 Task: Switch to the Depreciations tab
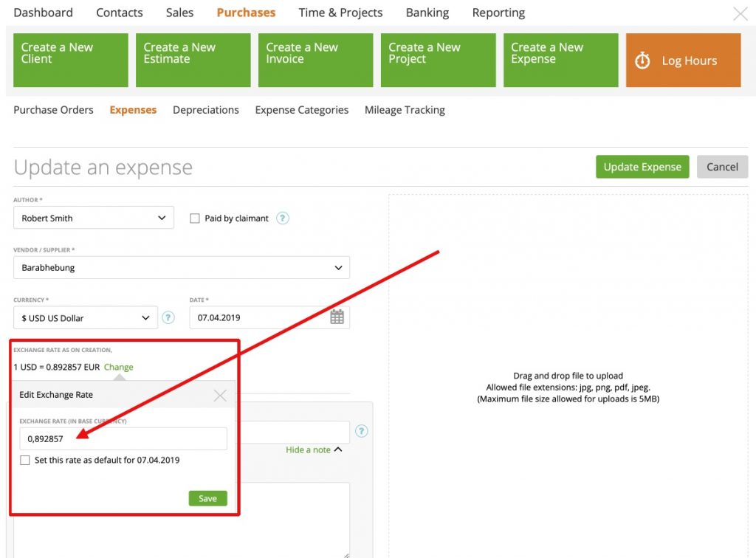205,109
